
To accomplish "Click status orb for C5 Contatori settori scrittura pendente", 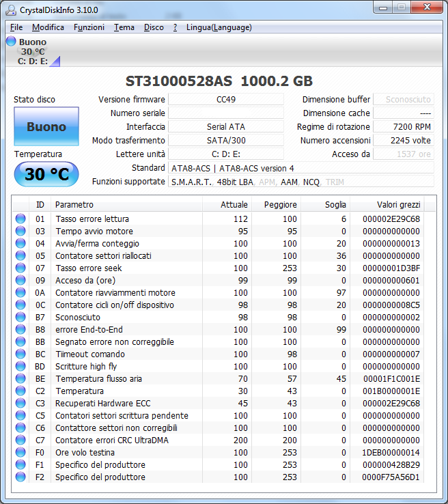I will point(20,415).
